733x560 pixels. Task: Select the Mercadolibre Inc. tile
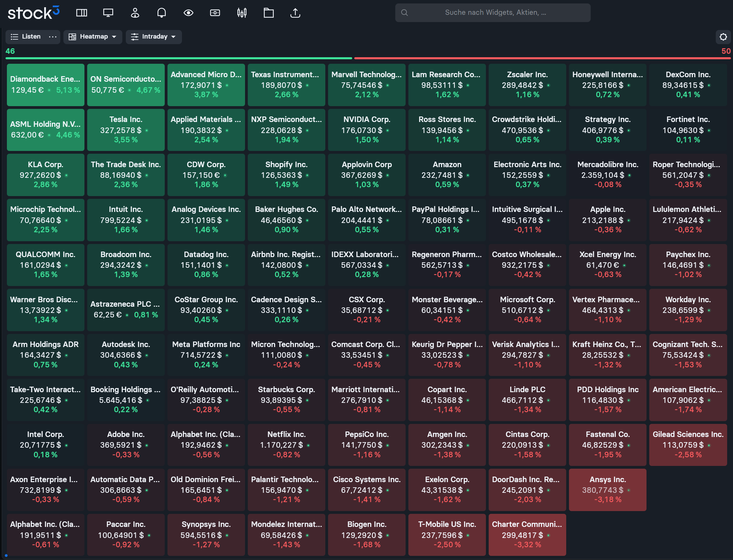[608, 175]
